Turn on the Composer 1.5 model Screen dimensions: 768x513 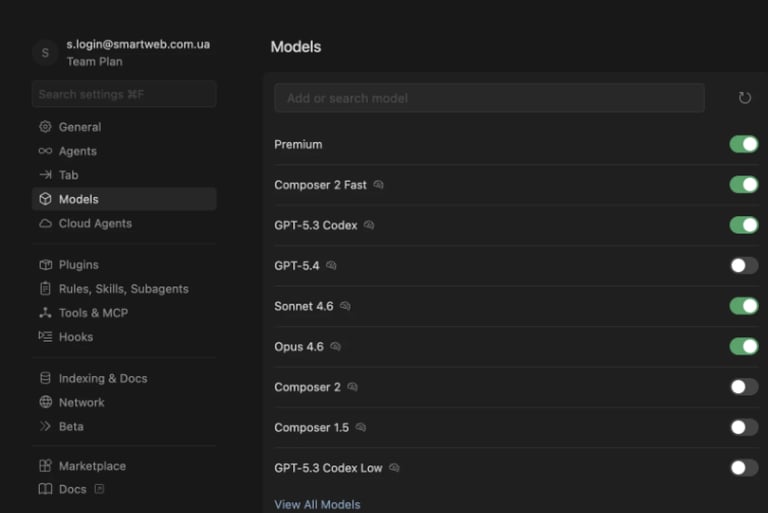click(744, 427)
